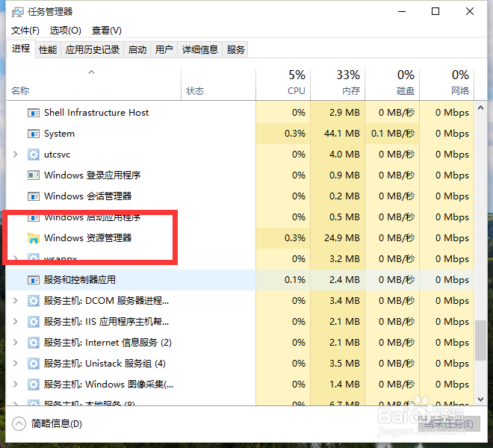Click the scrollbar up arrow
This screenshot has height=448, width=493.
click(480, 108)
